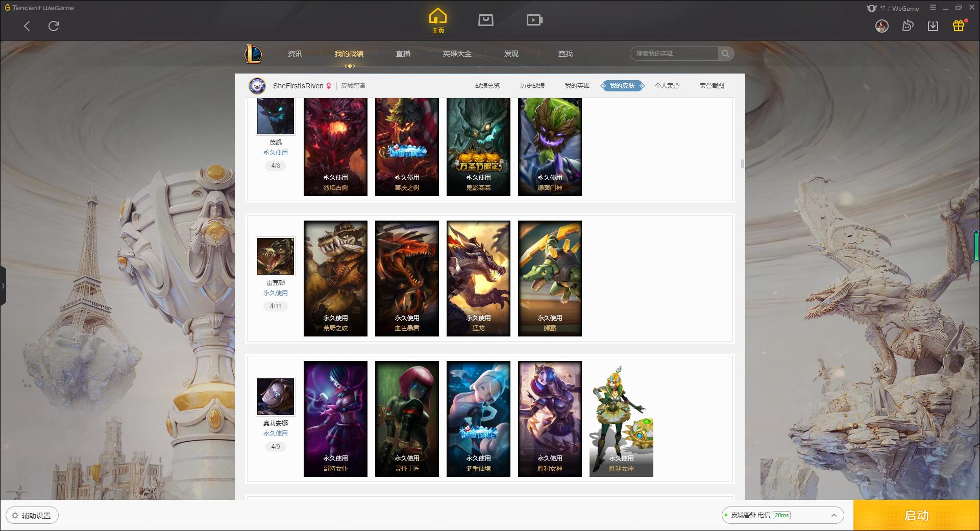Click the 4/11 skin count badge
The image size is (980, 531).
point(276,306)
